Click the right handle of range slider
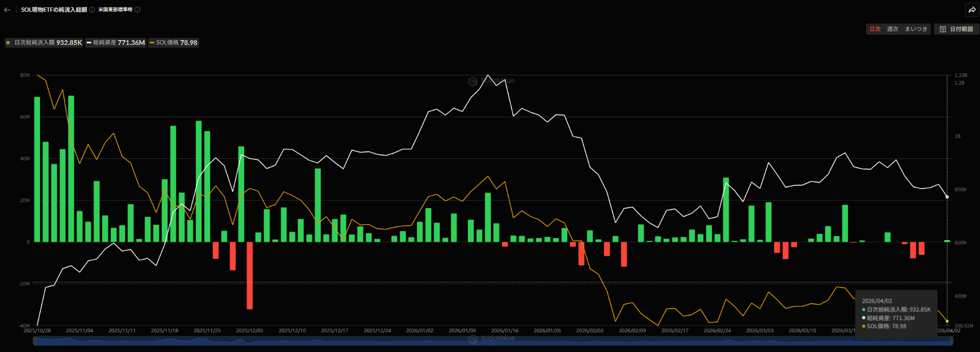Screen dimensions: 980x352 pos(952,341)
